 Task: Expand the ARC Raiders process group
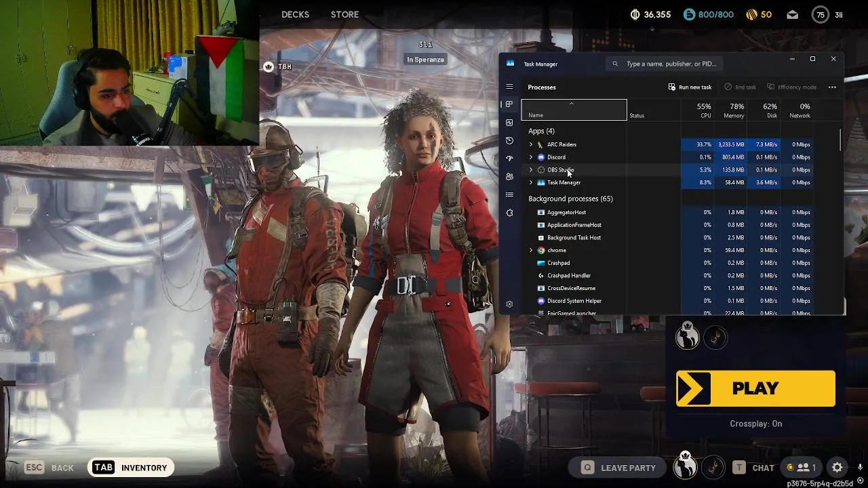tap(531, 144)
